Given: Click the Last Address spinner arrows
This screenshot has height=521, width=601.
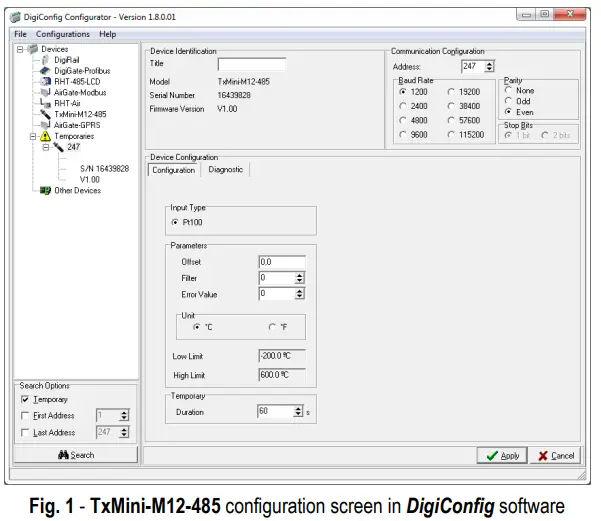Looking at the screenshot, I should [x=123, y=432].
